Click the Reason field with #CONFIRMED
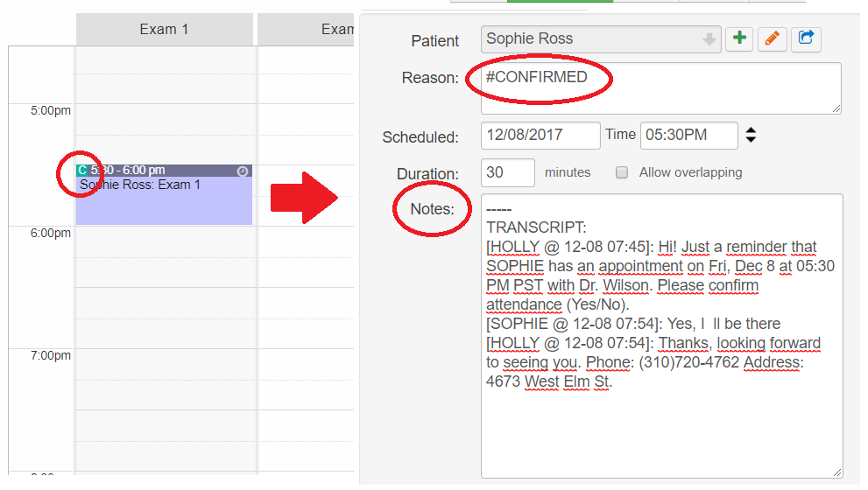 [661, 88]
